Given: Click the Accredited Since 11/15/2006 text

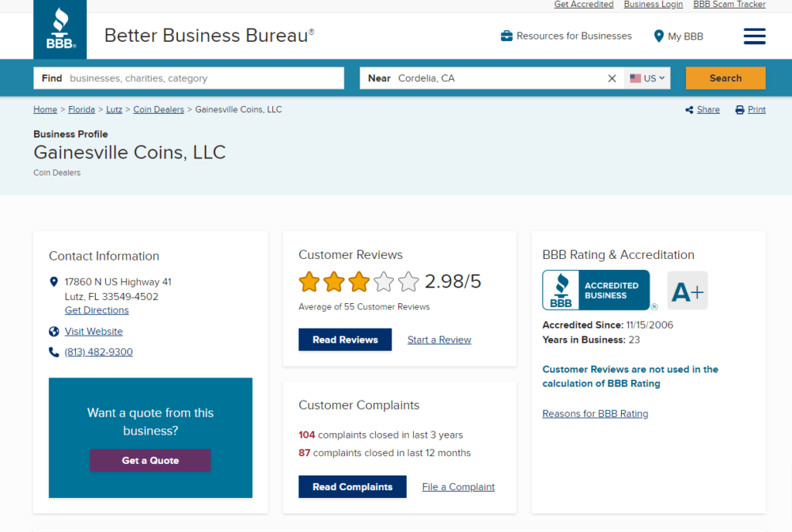Looking at the screenshot, I should click(608, 325).
